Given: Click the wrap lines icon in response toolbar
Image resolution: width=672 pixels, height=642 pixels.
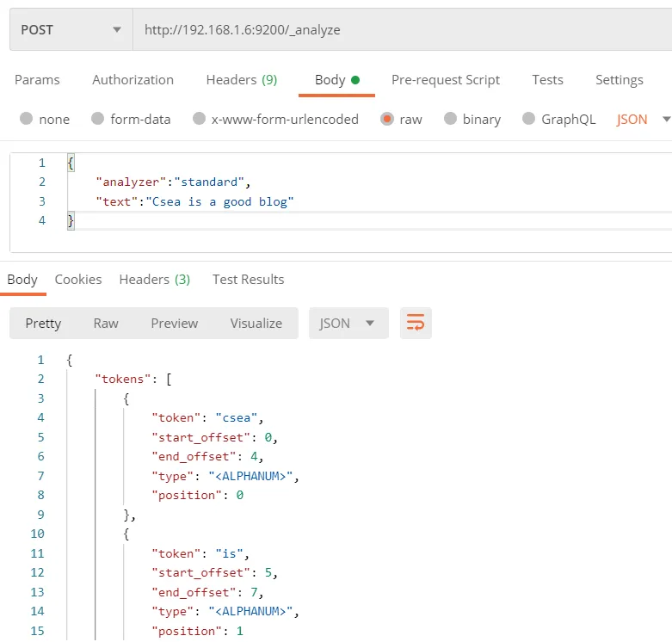Looking at the screenshot, I should pos(416,324).
